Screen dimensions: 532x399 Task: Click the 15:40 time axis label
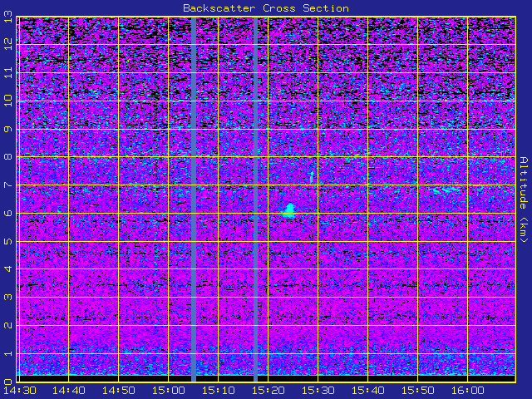[367, 391]
